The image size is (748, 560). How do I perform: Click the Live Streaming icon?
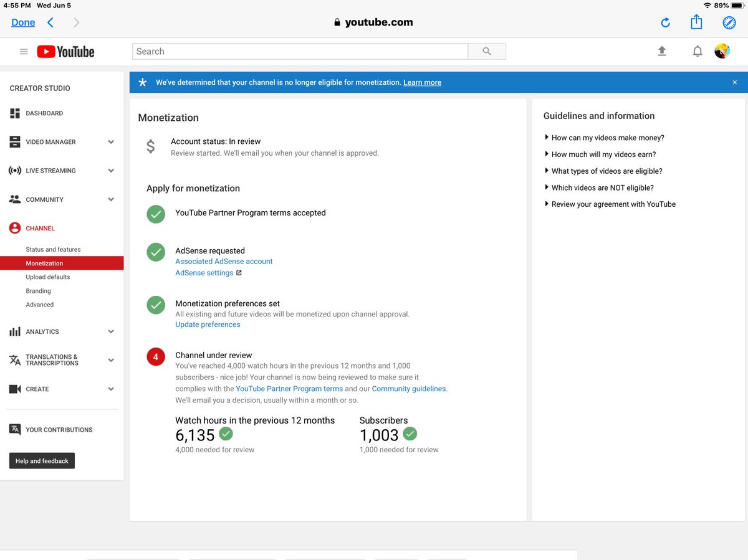coord(15,171)
